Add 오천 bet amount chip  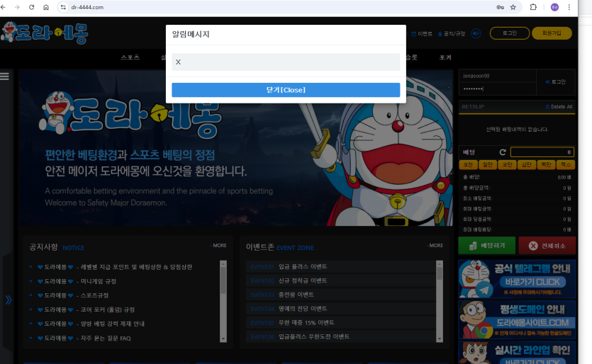tap(468, 164)
